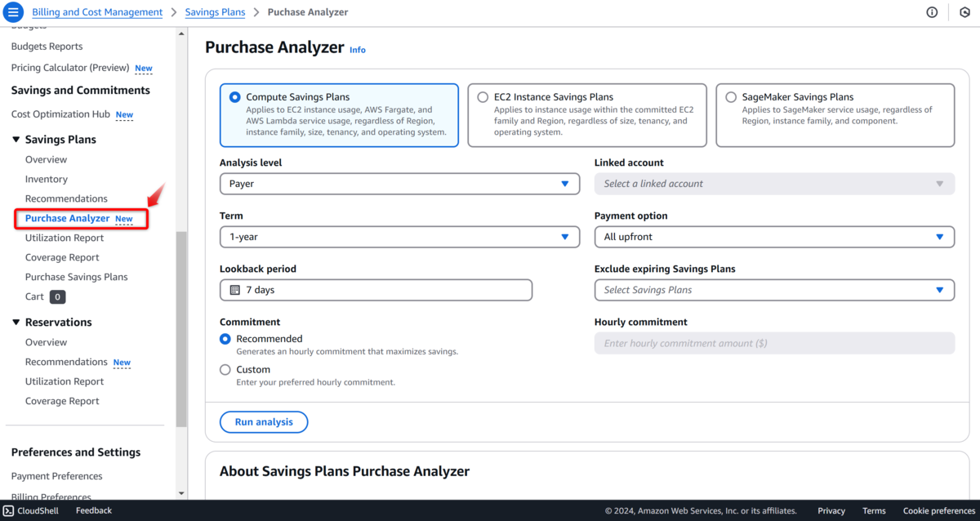Select Compute Savings Plans option
Viewport: 980px width, 521px height.
click(339, 115)
